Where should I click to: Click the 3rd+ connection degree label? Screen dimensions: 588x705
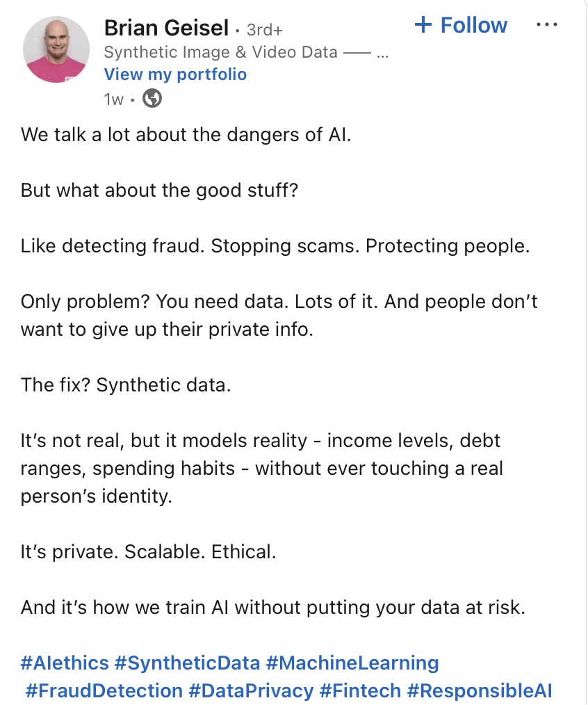tap(265, 30)
